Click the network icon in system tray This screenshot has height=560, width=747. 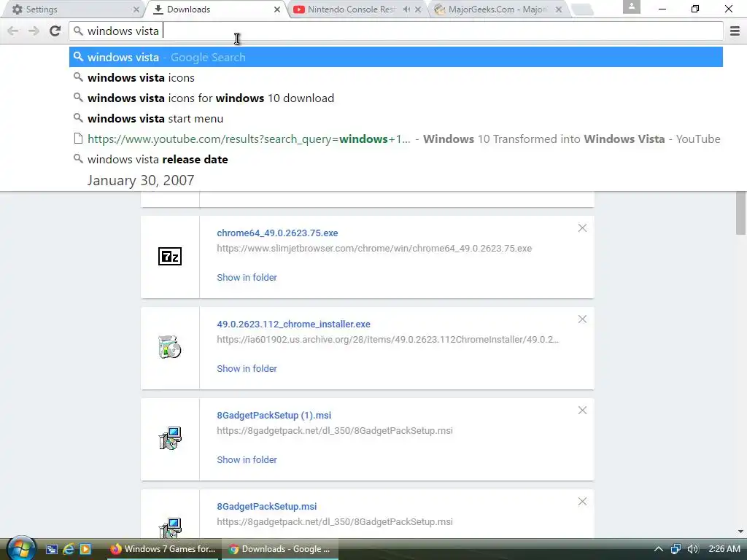(676, 549)
